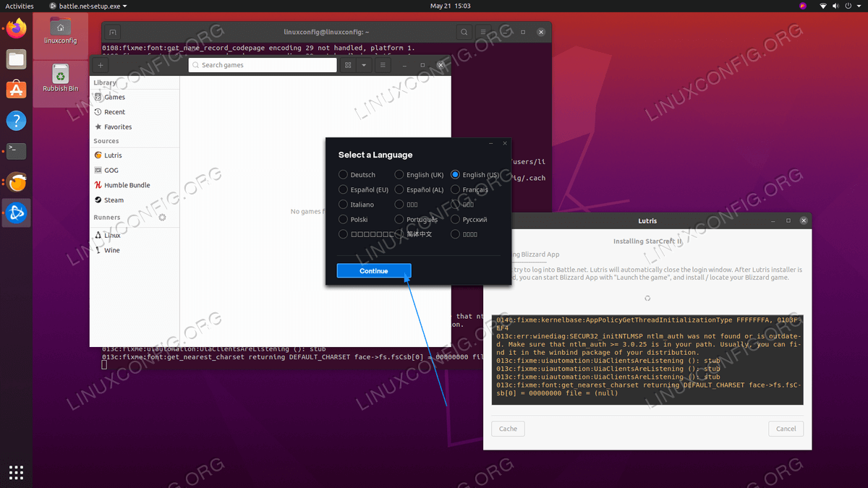Open the Wine runner entry

(x=111, y=250)
